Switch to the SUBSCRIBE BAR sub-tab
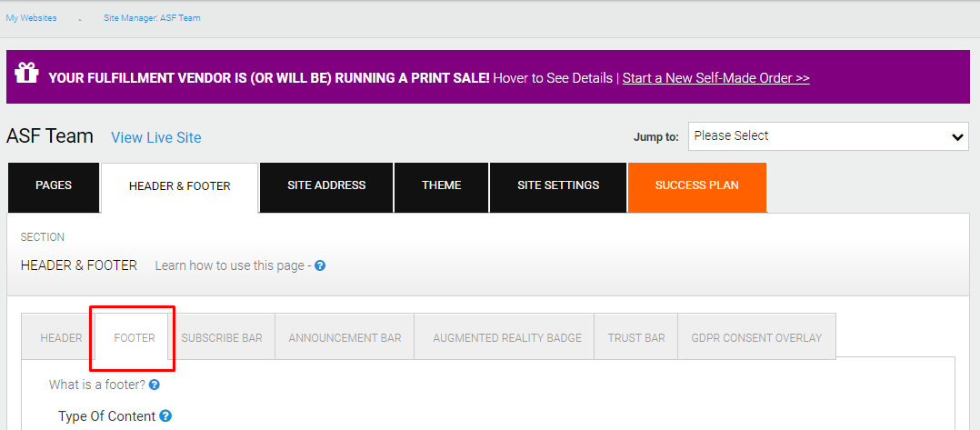980x430 pixels. click(x=222, y=338)
